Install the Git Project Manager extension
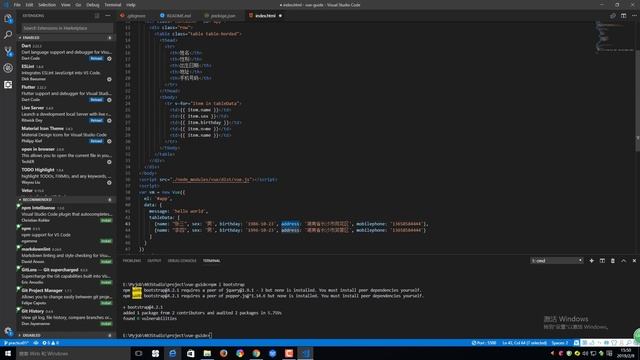This screenshot has height=360, width=640. 106,303
